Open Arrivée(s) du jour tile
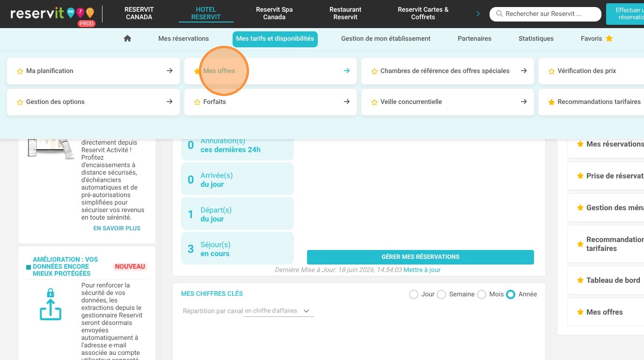Screen dimensions: 644x360 point(237,179)
